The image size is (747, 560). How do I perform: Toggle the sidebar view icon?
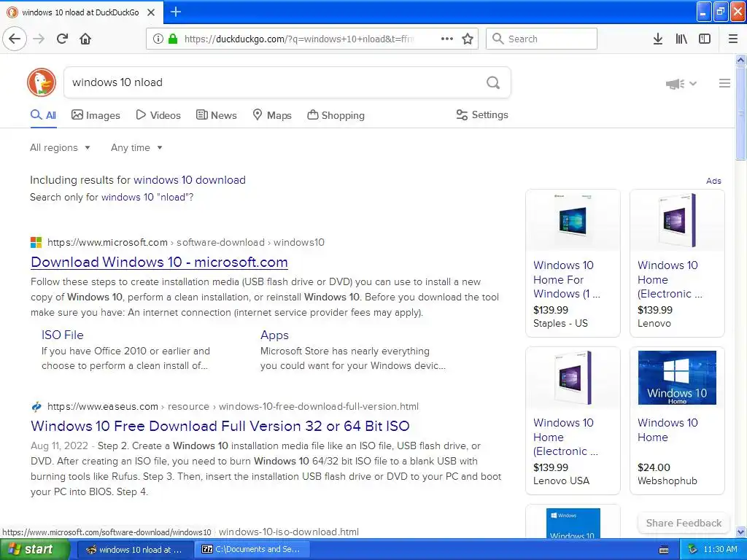[705, 39]
